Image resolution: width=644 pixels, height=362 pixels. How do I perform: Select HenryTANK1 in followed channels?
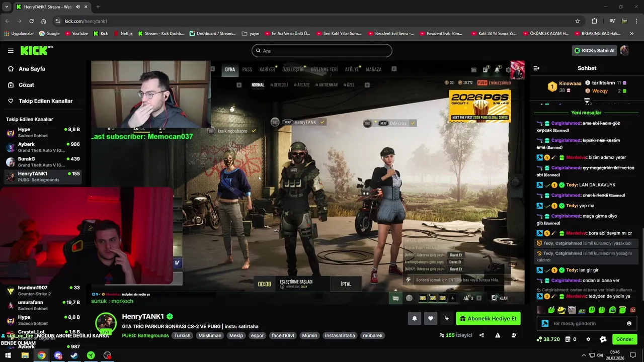43,176
